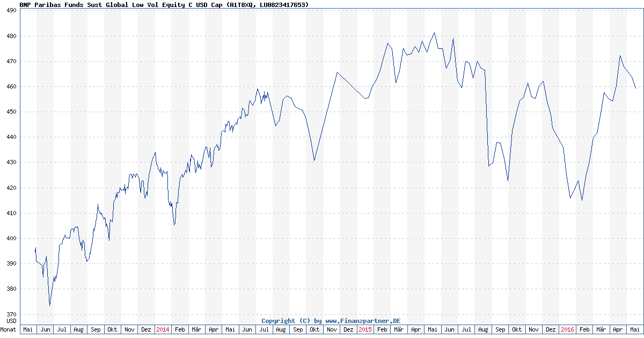Select the 2014 year label on timeline
This screenshot has height=338, width=644.
click(x=162, y=330)
